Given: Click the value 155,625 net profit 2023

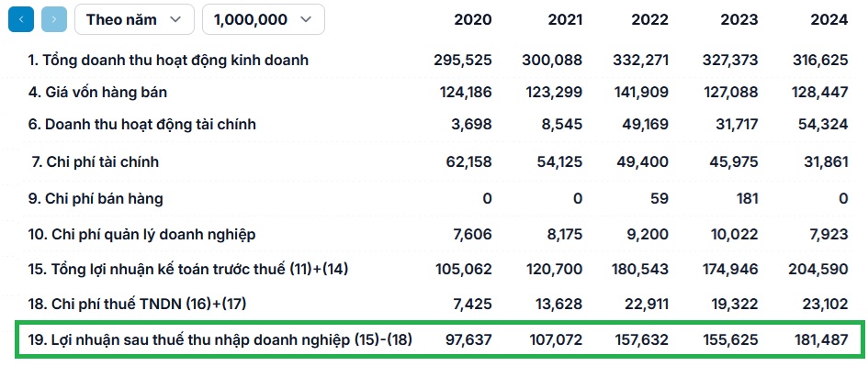Looking at the screenshot, I should [731, 338].
